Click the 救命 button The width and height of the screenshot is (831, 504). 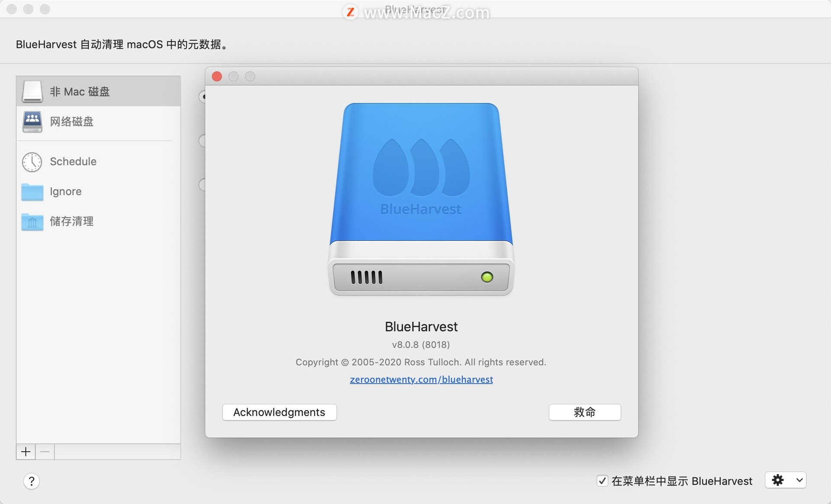point(585,412)
